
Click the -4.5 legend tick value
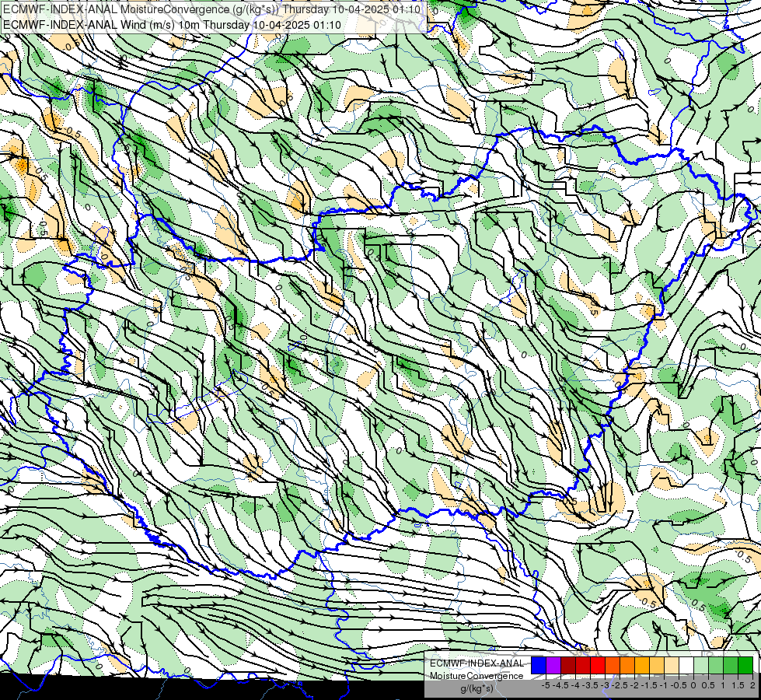coord(560,685)
